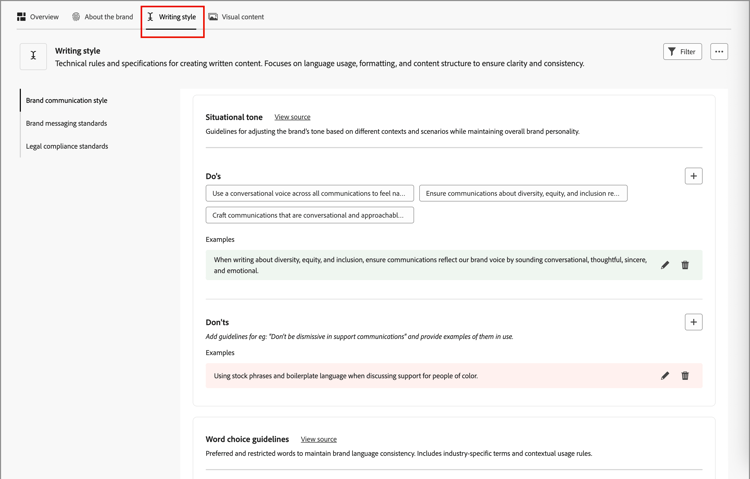This screenshot has width=750, height=479.
Task: Open the Visual content tab
Action: pyautogui.click(x=236, y=17)
